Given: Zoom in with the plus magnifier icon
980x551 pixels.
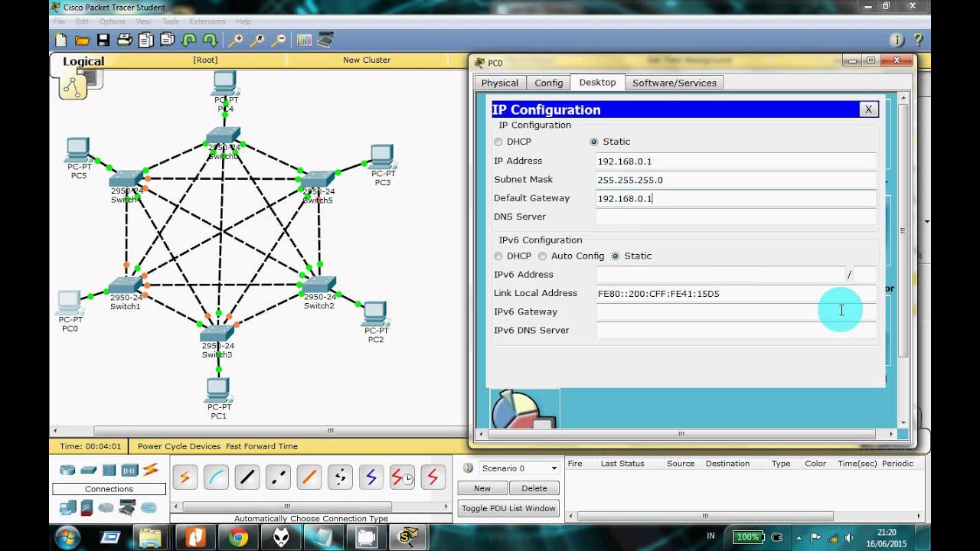Looking at the screenshot, I should (x=236, y=40).
